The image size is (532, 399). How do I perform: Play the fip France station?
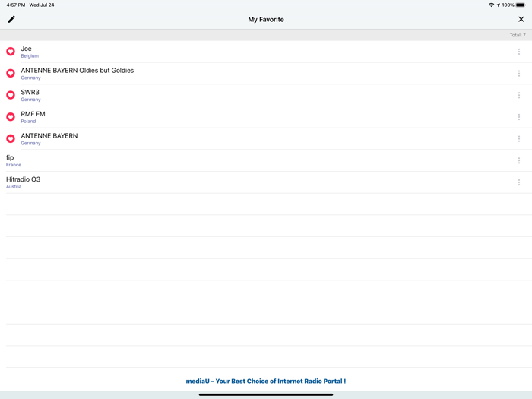[x=266, y=160]
